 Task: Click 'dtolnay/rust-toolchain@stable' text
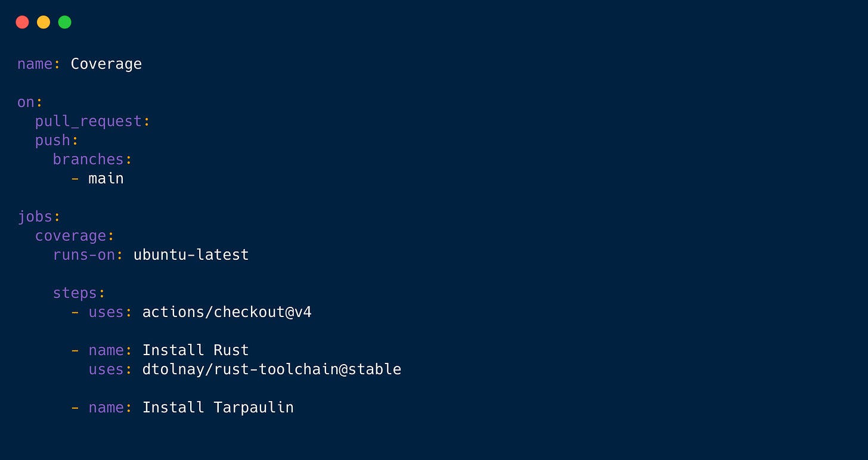(x=271, y=369)
